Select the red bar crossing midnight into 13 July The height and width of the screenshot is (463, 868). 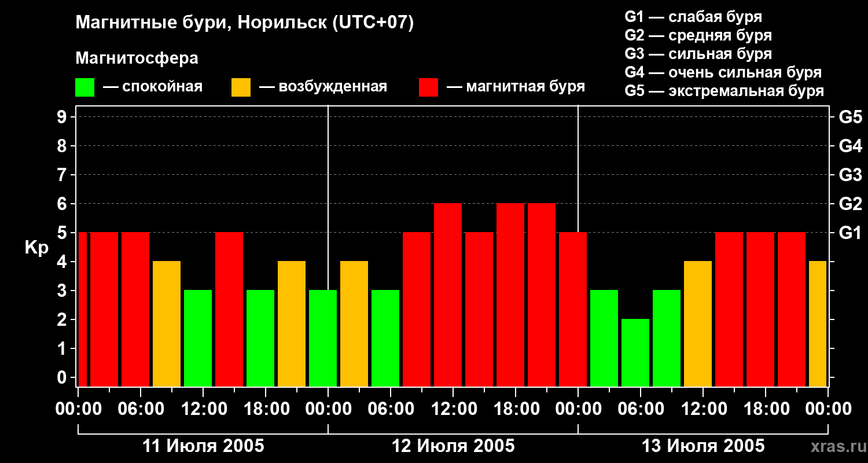[573, 309]
